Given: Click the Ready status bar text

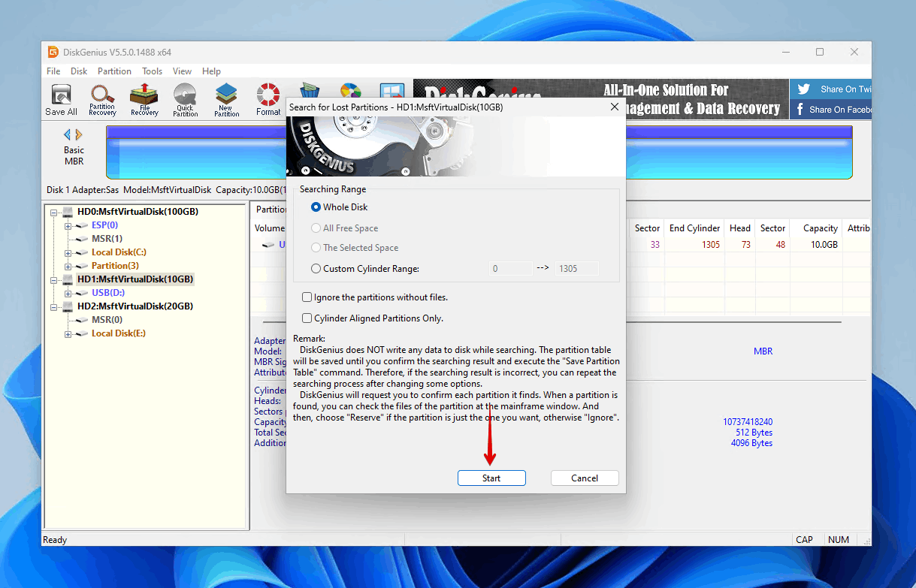Looking at the screenshot, I should [x=55, y=540].
